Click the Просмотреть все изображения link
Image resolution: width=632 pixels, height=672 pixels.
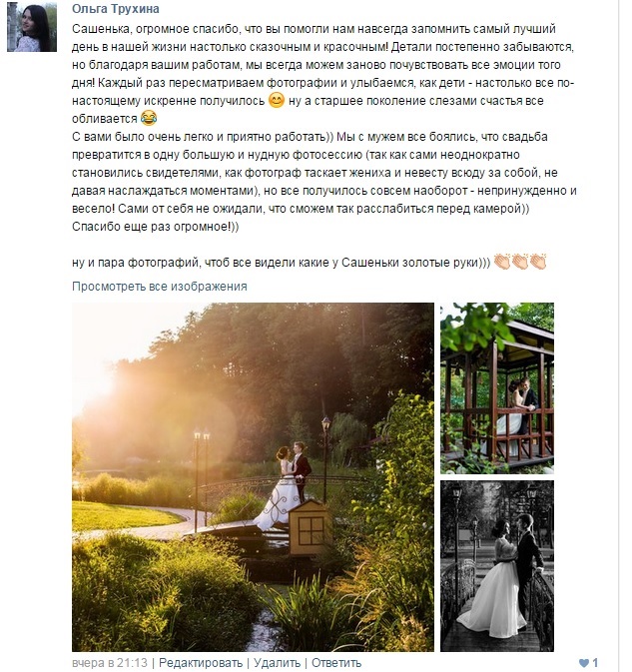tap(160, 287)
